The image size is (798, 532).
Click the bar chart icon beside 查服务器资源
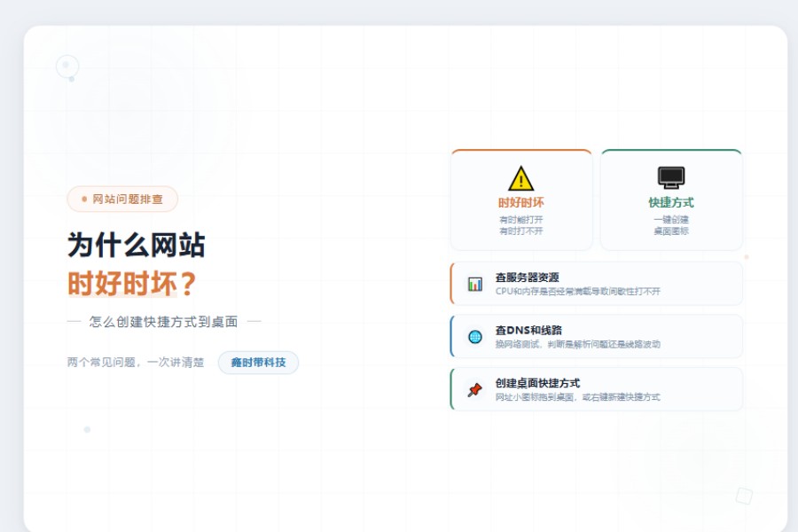click(x=475, y=284)
